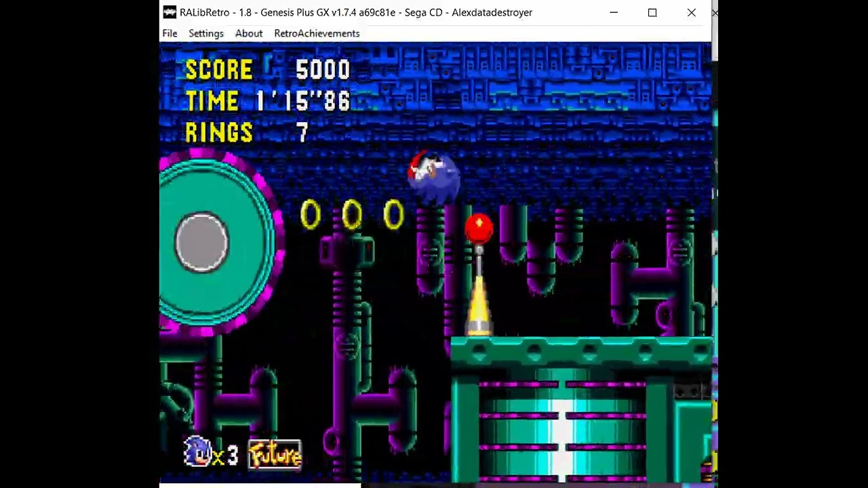
Task: Click the green metal platform top
Action: [x=581, y=351]
